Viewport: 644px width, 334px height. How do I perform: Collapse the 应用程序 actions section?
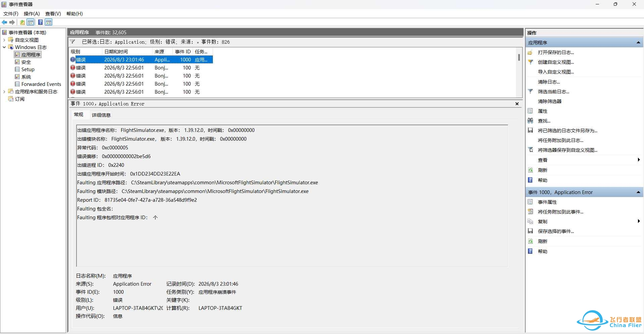pyautogui.click(x=638, y=43)
